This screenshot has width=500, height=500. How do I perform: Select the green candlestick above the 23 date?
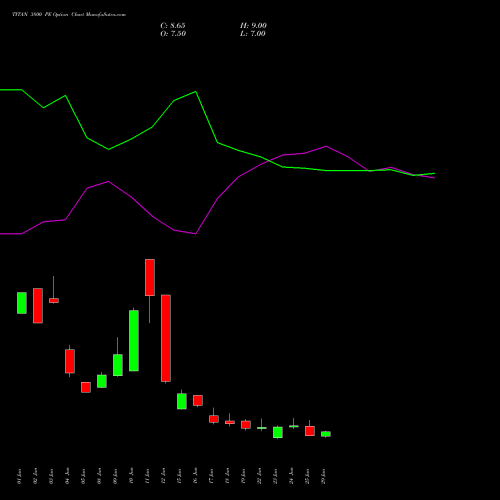[278, 432]
